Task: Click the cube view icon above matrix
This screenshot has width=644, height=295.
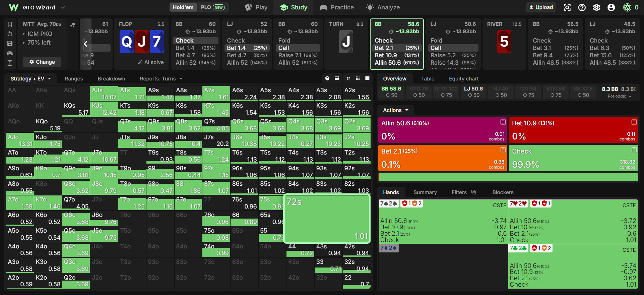Action: click(327, 78)
